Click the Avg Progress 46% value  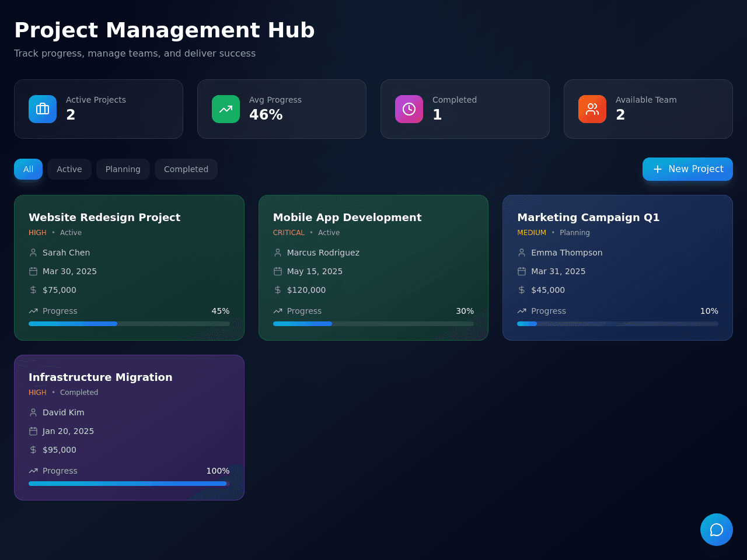click(x=266, y=115)
